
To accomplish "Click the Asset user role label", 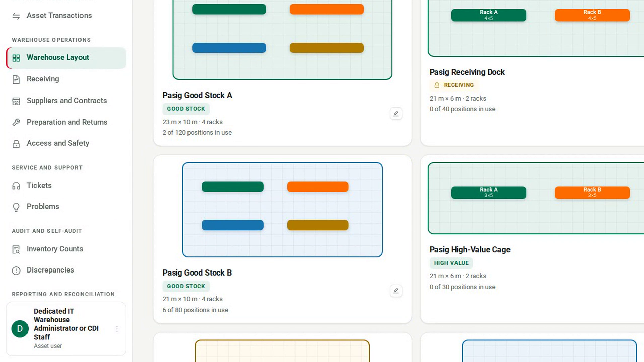I will pyautogui.click(x=48, y=346).
